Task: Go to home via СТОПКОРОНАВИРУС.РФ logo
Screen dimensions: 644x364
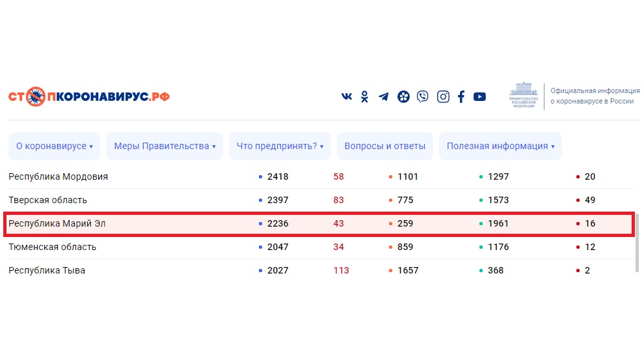Action: click(89, 97)
